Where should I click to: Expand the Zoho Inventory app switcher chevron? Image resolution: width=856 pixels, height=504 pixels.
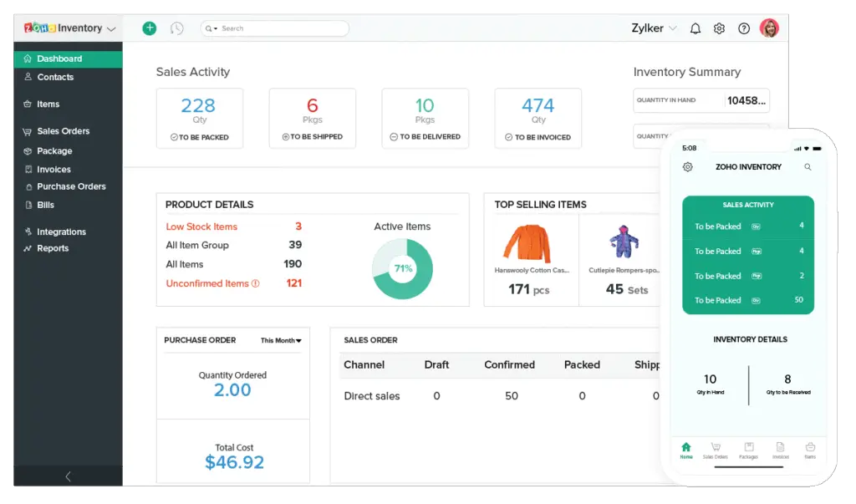coord(111,29)
